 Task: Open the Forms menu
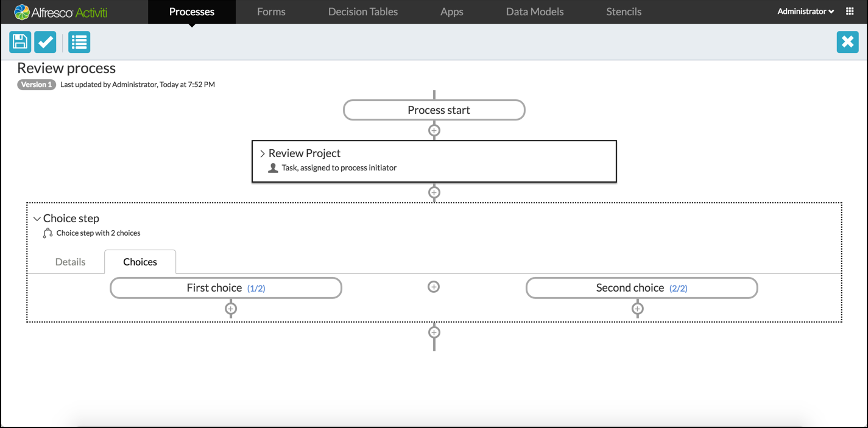coord(271,12)
